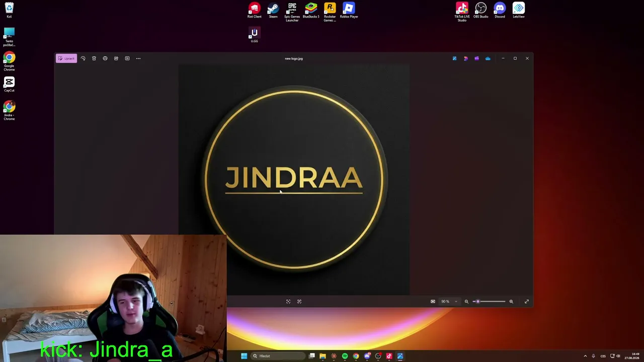Viewport: 644px width, 362px height.
Task: Select the OBS Studio desktop icon
Action: [480, 11]
